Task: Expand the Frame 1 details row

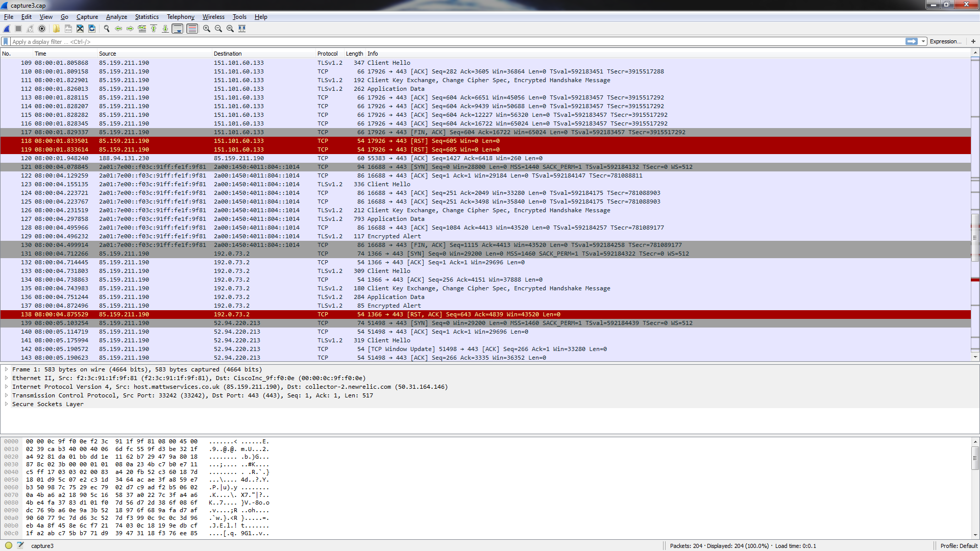Action: 6,369
